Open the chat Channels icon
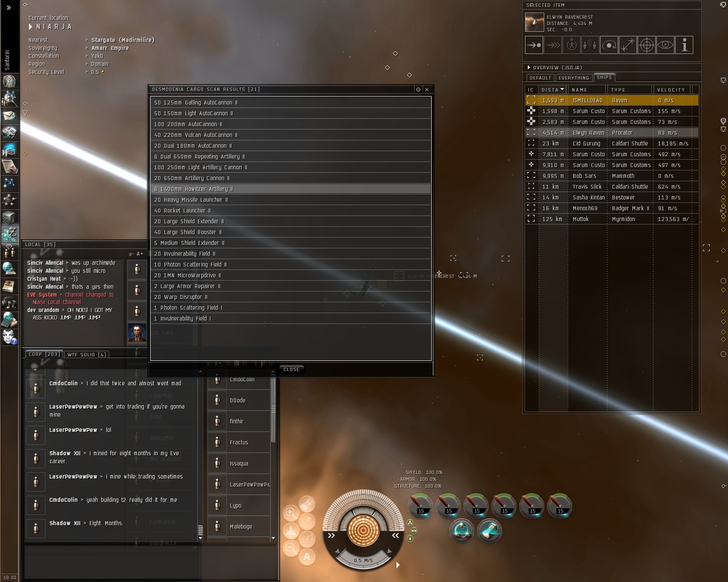This screenshot has height=582, width=728. pyautogui.click(x=9, y=251)
